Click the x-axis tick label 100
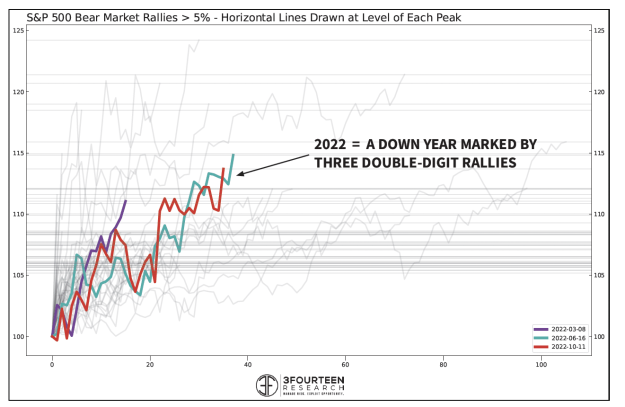 tap(540, 365)
